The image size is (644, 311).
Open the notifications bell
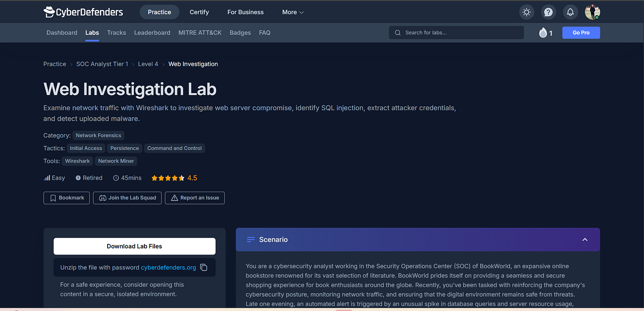click(570, 12)
